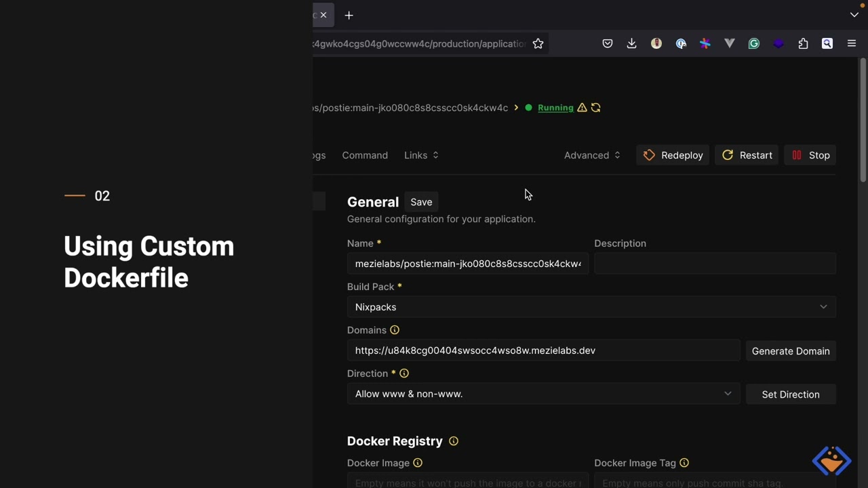Save the General configuration
Screen dimensions: 868x488
tap(421, 202)
